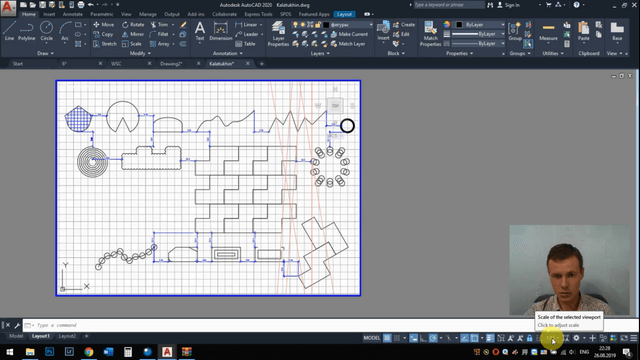Toggle object snap tracking in status bar
The width and height of the screenshot is (640, 360).
464,338
